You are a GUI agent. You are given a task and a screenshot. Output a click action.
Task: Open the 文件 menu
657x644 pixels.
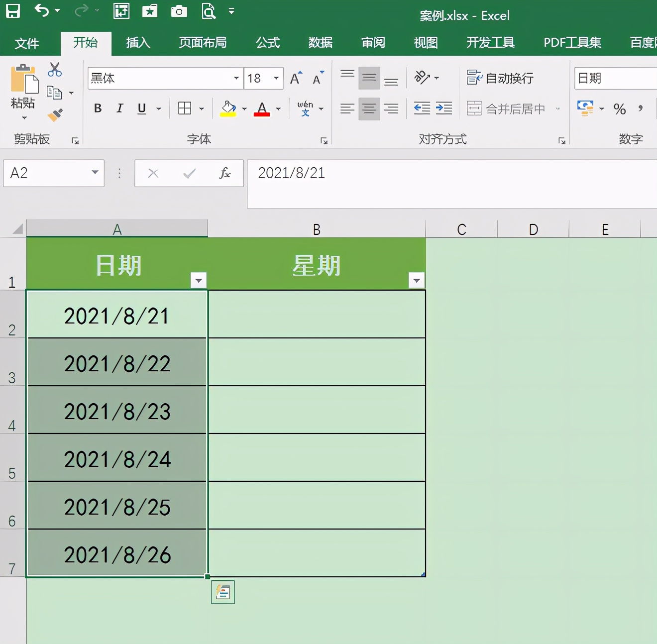coord(27,43)
